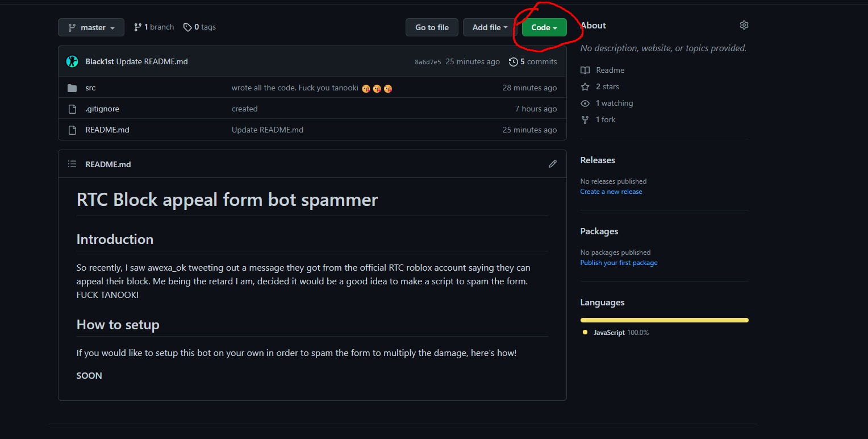Image resolution: width=868 pixels, height=439 pixels.
Task: Open the green Code dropdown
Action: tap(543, 27)
